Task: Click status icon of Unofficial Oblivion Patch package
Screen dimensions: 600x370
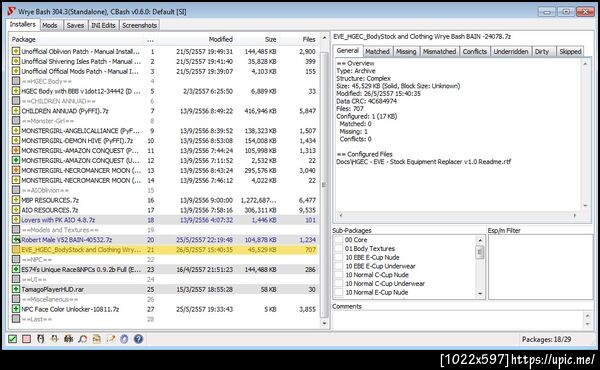Action: tap(16, 51)
